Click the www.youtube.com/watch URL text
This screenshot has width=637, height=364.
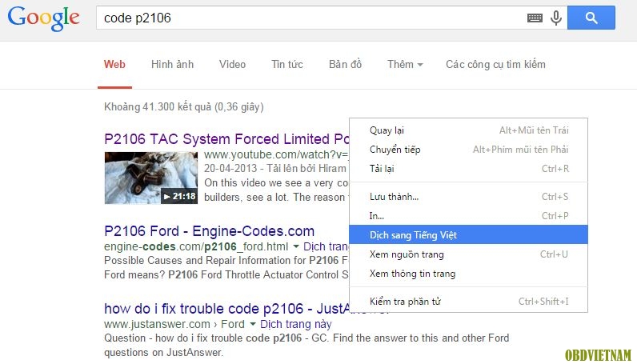[x=276, y=154]
